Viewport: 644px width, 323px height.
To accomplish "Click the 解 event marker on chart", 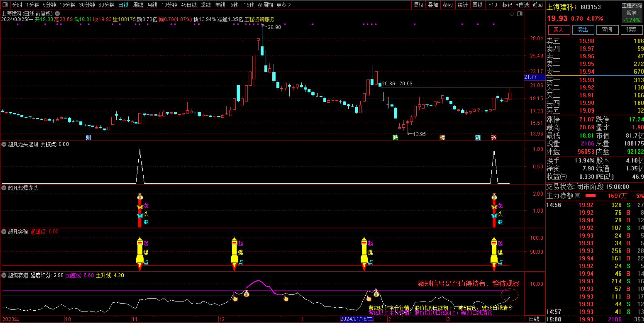I will tap(478, 137).
